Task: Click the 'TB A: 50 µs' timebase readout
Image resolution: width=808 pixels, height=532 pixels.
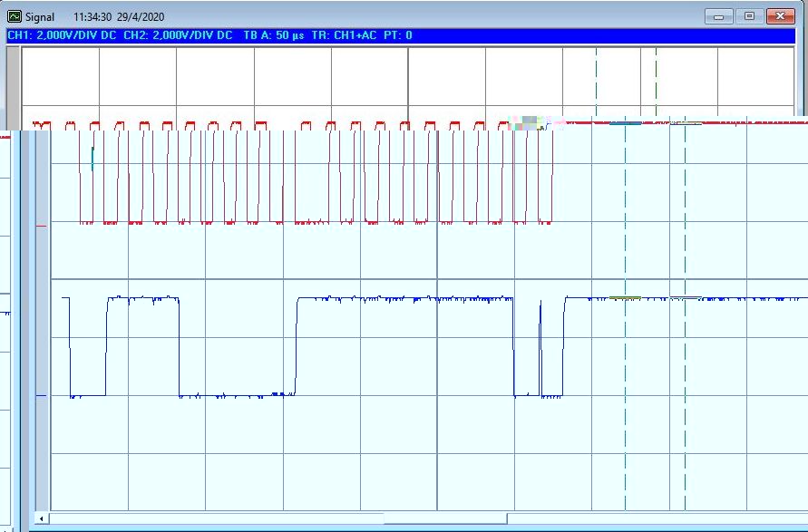Action: tap(274, 35)
